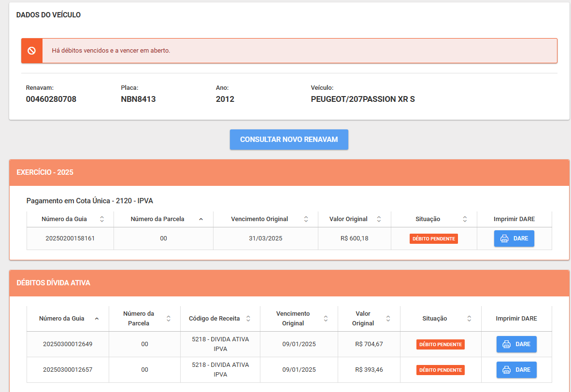The width and height of the screenshot is (571, 392).
Task: Sort IPVA table by Valor Original
Action: coord(379,219)
